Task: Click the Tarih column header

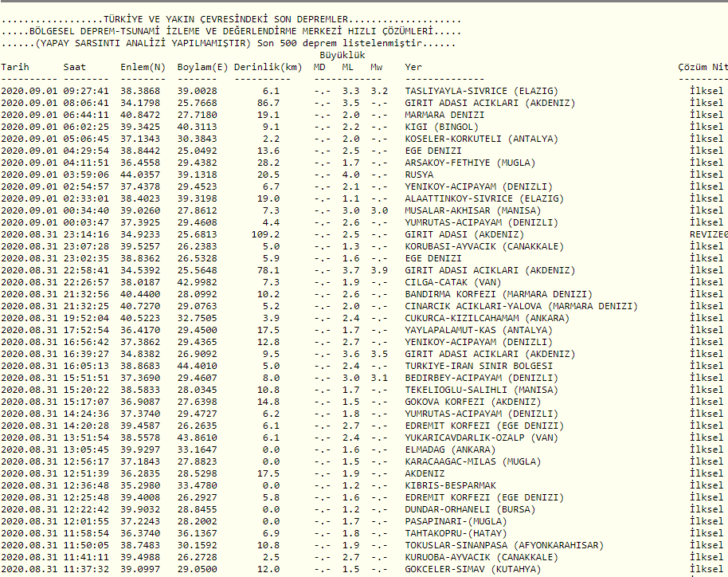Action: click(15, 67)
